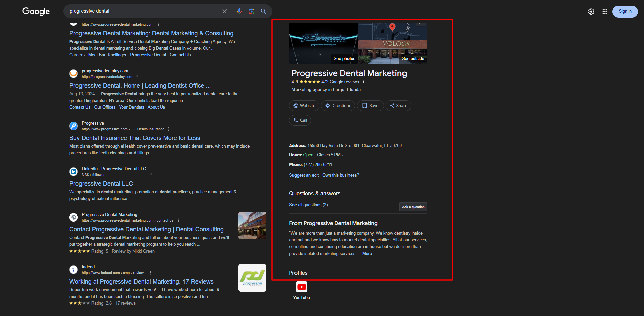Click the search magnifier icon
Image resolution: width=644 pixels, height=316 pixels.
(x=264, y=11)
